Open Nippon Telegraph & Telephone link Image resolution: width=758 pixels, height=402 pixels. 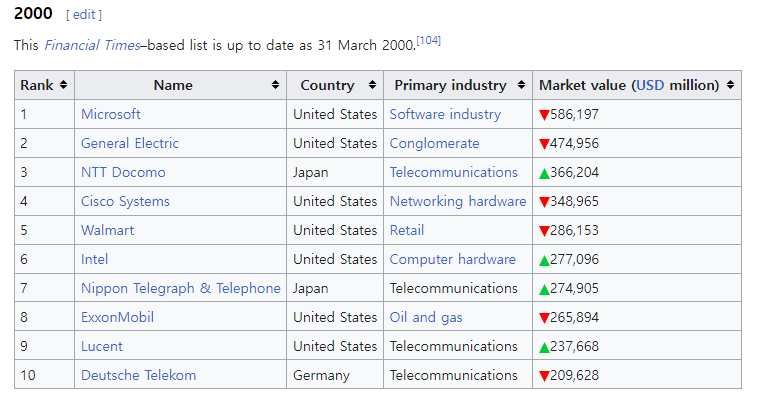181,288
